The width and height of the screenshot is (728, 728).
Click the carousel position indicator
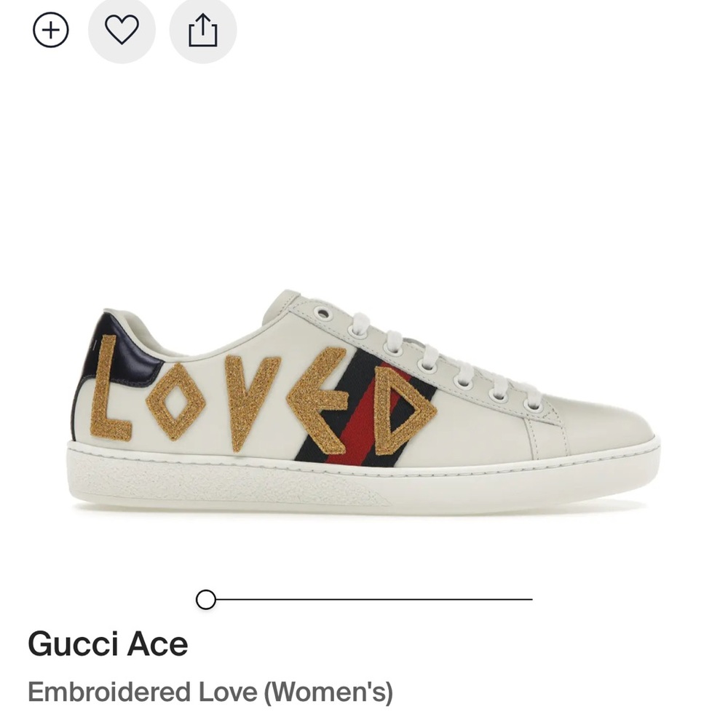(x=206, y=599)
